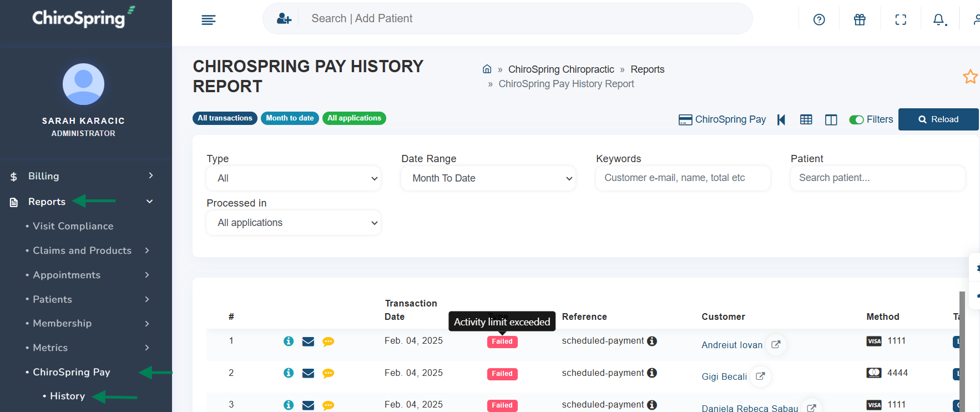Click ChiroSpring Chiropractic breadcrumb
The image size is (980, 412).
[561, 69]
